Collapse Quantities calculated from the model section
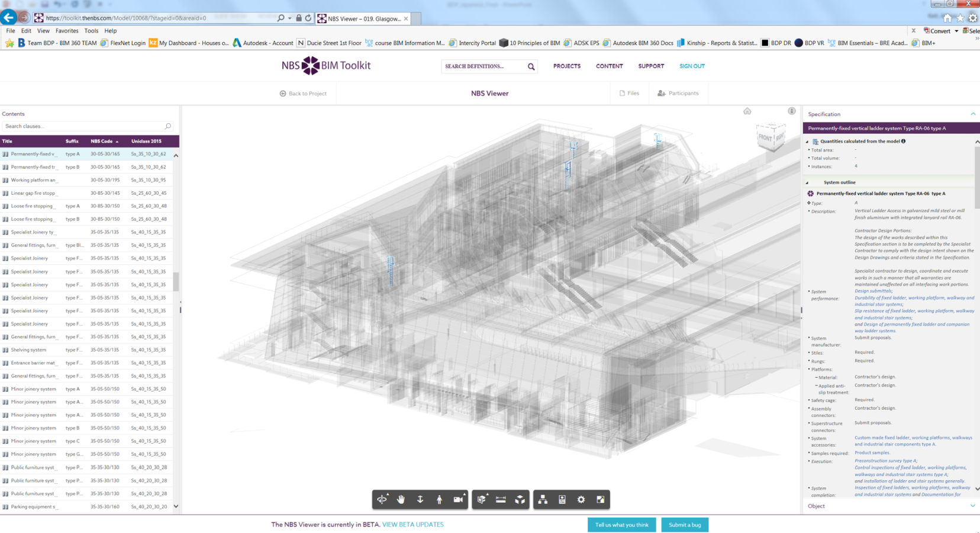This screenshot has height=533, width=980. click(x=807, y=142)
